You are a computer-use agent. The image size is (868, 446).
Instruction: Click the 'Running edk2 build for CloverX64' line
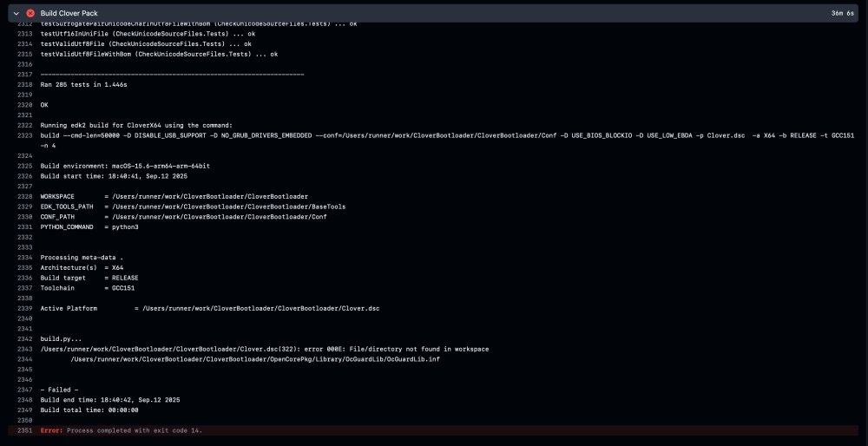(137, 126)
